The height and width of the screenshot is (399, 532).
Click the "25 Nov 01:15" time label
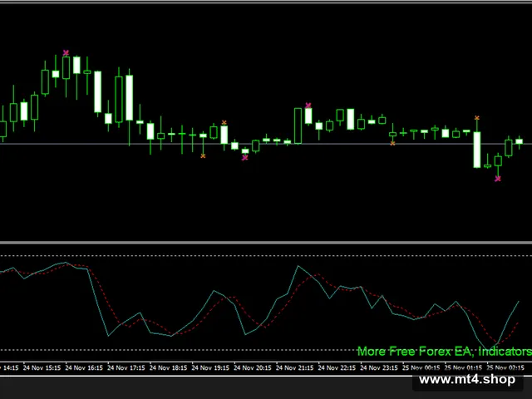(x=463, y=367)
